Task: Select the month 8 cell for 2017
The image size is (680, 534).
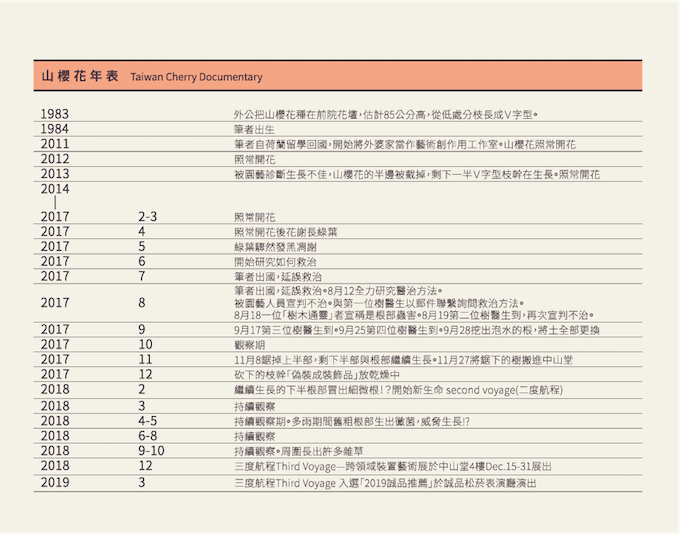Action: [x=142, y=302]
